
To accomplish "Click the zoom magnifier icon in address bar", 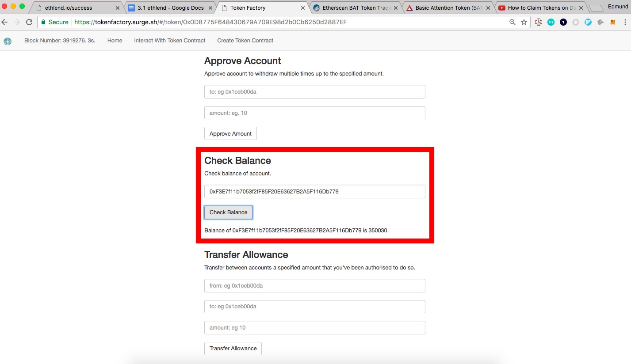I will (x=512, y=22).
